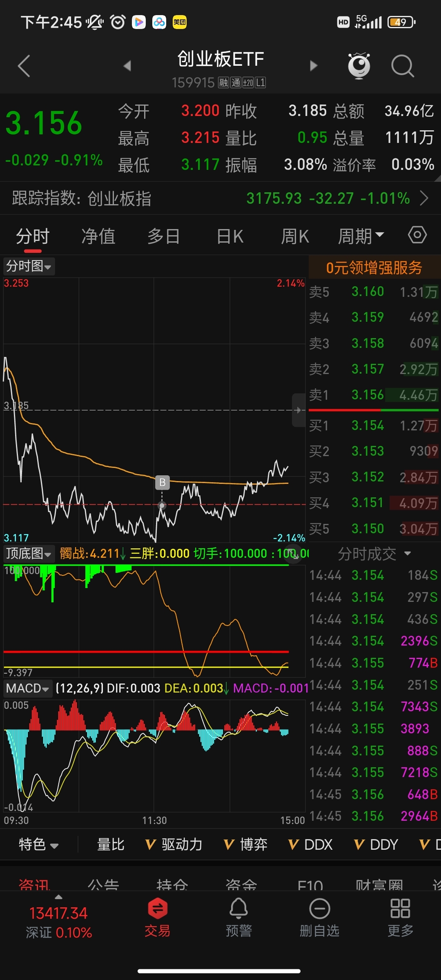
Task: Open MACD indicator dropdown
Action: [27, 688]
